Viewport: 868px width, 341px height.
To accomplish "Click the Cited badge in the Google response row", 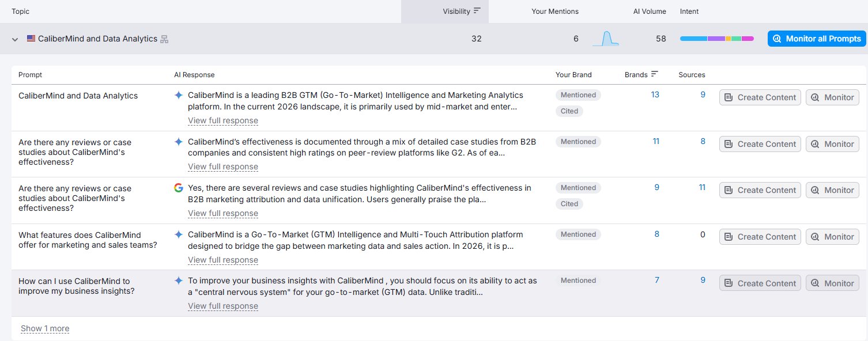I will (569, 204).
